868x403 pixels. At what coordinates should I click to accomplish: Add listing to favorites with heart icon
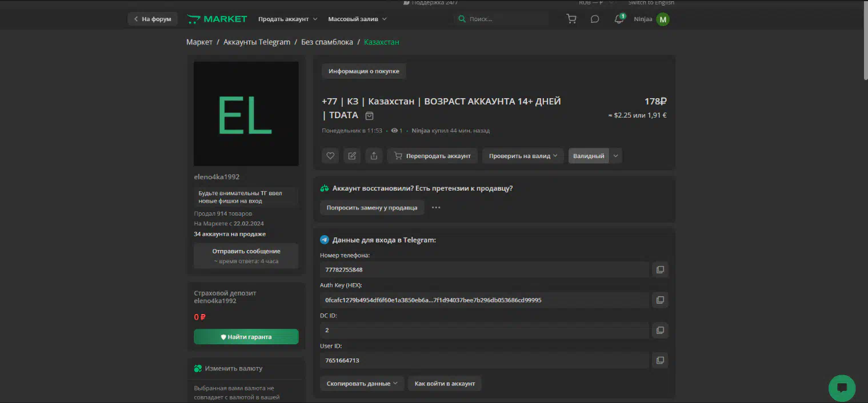point(330,156)
